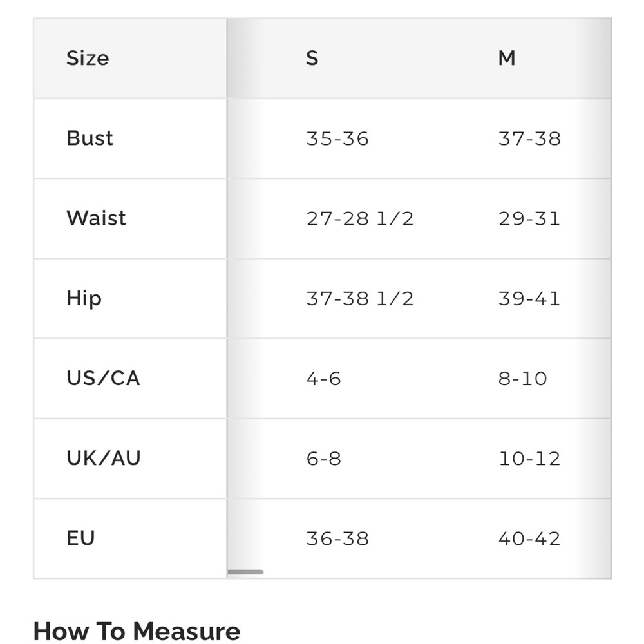The width and height of the screenshot is (644, 644).
Task: Click the 27-28 1/2 waist measurement
Action: [x=360, y=218]
